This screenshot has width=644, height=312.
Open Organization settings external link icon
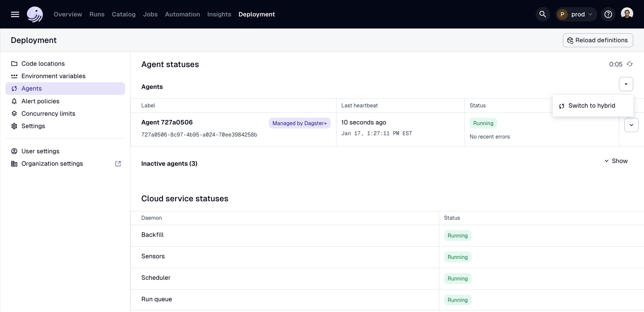coord(118,164)
